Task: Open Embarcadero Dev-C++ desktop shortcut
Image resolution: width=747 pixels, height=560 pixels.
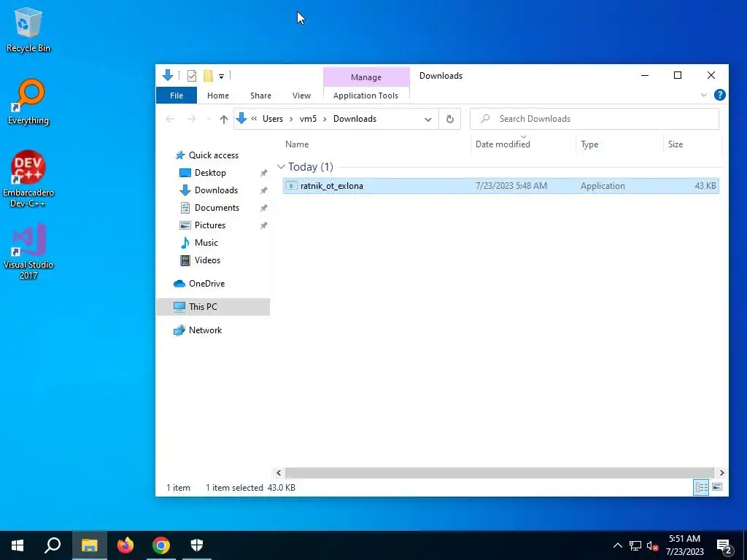Action: tap(28, 179)
